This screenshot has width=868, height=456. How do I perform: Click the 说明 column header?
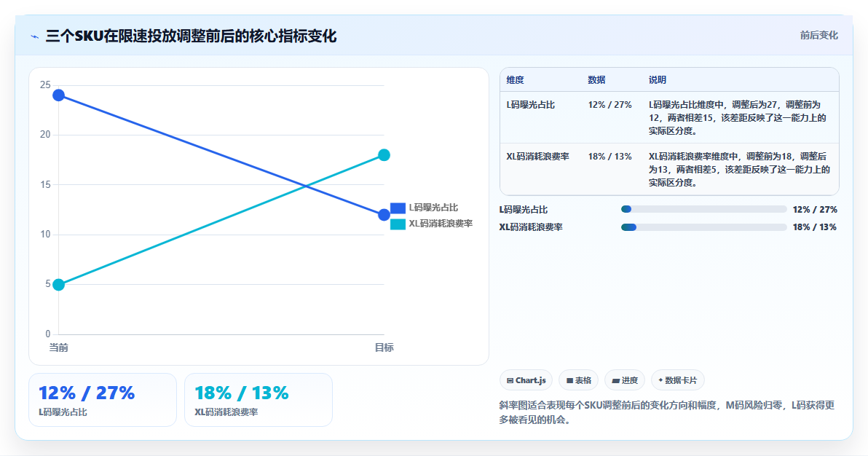coord(657,80)
